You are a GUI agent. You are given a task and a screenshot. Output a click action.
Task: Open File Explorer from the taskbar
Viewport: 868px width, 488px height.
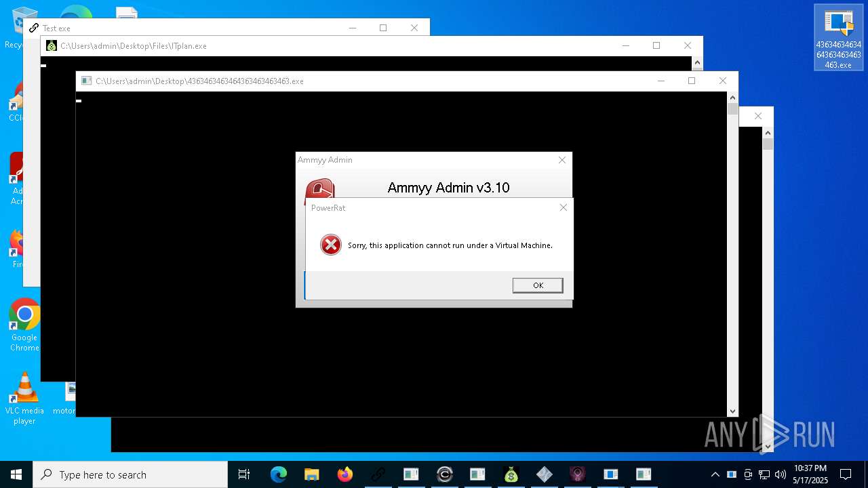pos(311,474)
